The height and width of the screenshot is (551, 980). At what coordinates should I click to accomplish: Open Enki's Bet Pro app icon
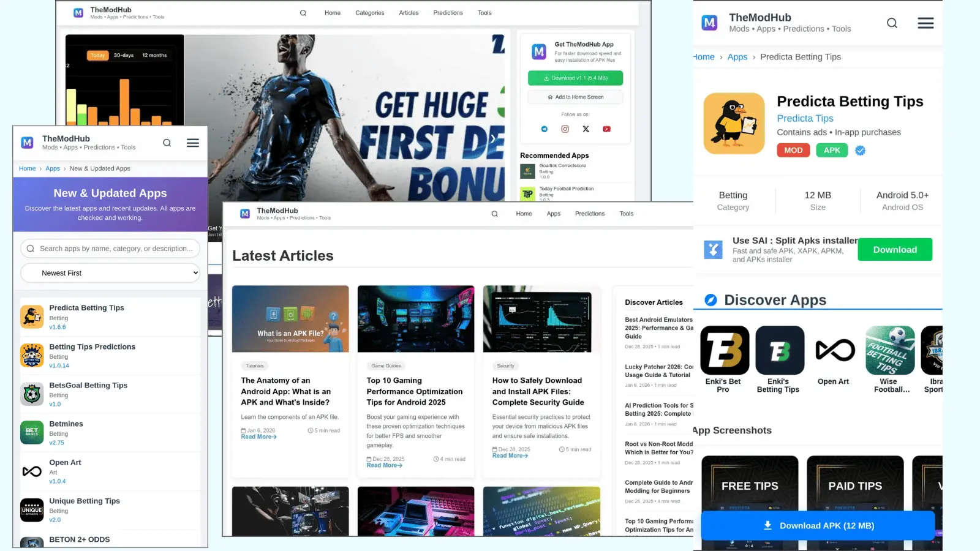[x=725, y=350]
